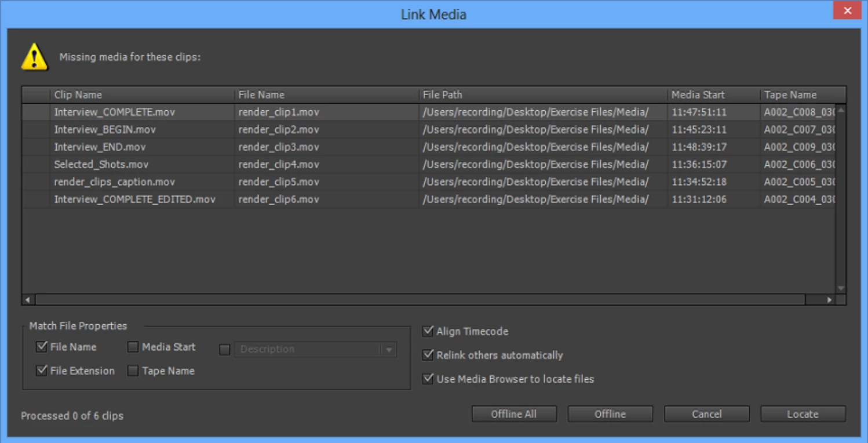Click the Processed 0 of 6 clips status
This screenshot has height=443, width=868.
click(x=72, y=416)
